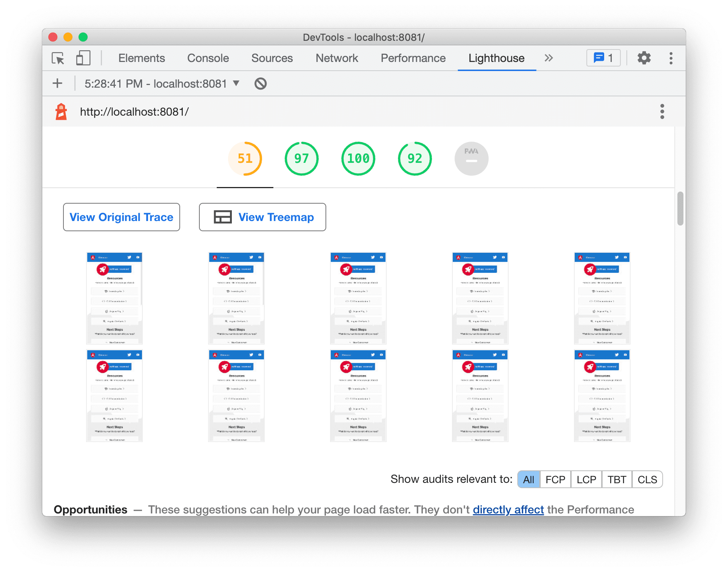The width and height of the screenshot is (728, 572).
Task: Select the Elements tab
Action: (140, 57)
